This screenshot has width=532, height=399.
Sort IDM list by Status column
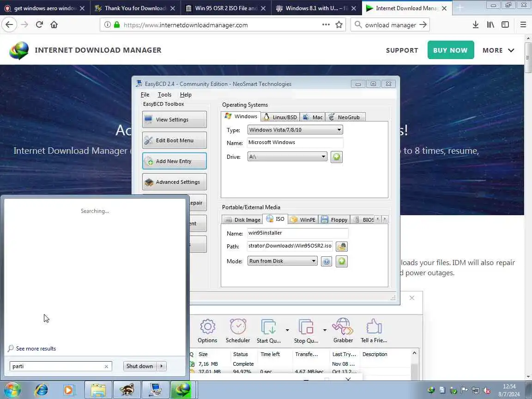click(x=240, y=354)
